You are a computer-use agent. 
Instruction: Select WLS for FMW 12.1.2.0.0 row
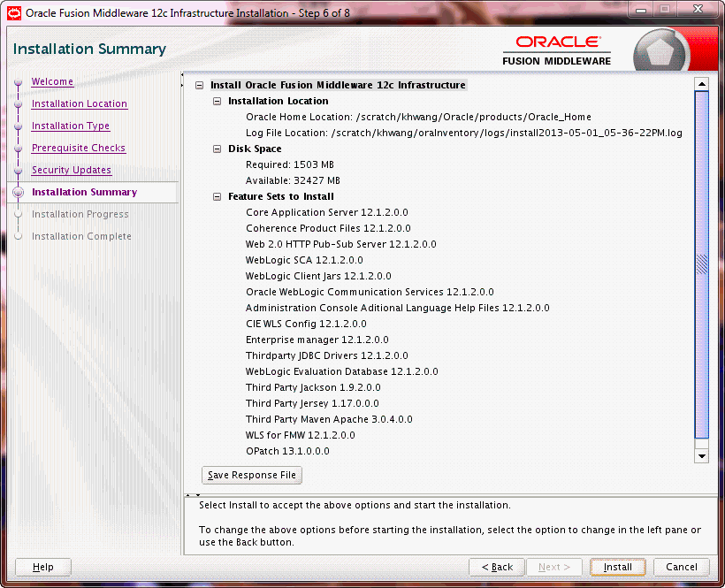point(300,435)
